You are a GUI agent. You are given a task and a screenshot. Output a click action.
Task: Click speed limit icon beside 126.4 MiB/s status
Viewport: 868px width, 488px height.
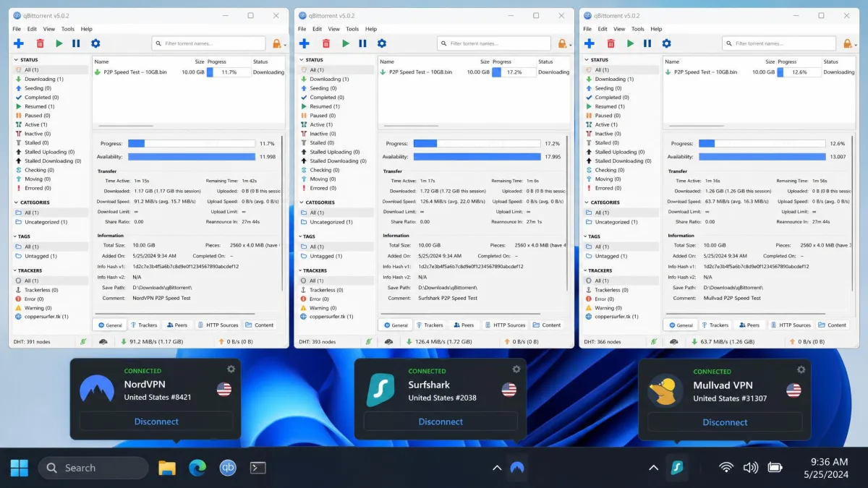389,341
